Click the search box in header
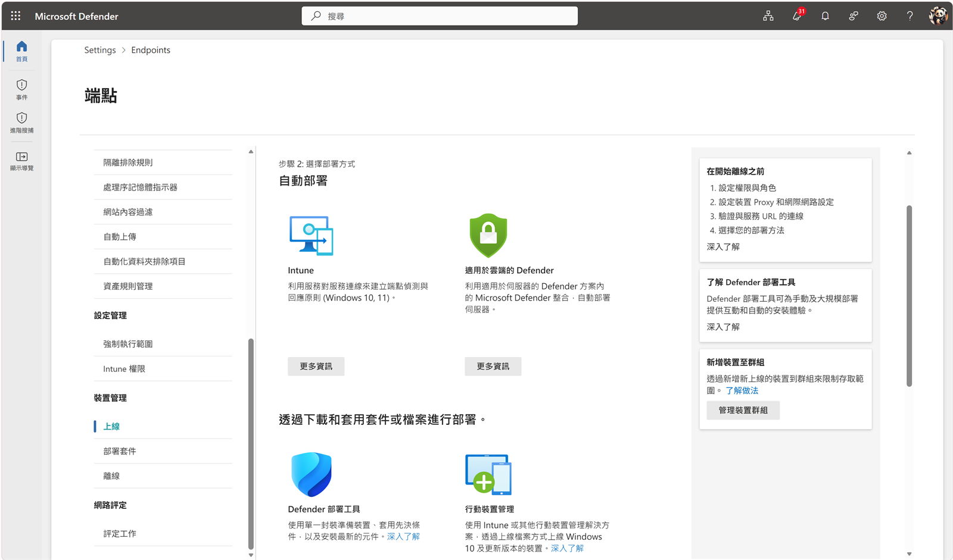Screen dimensions: 953x560 click(440, 16)
